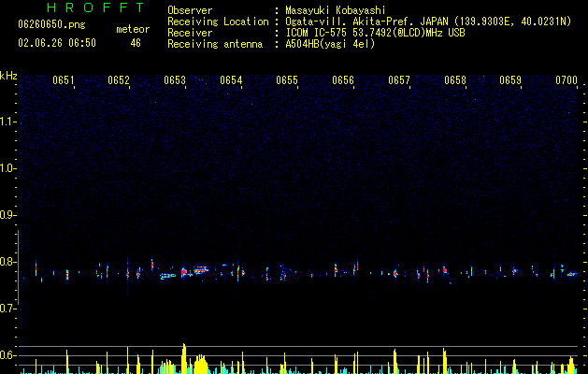Viewport: 588px width, 374px height.
Task: Click the 0659 time marker
Action: (510, 80)
